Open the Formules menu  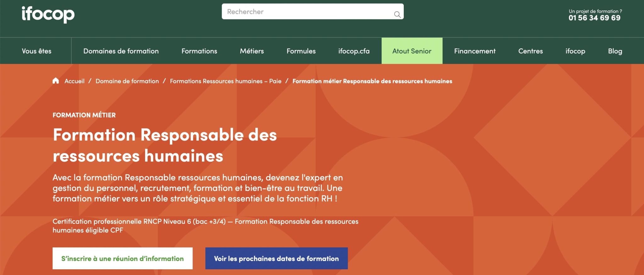coord(301,51)
